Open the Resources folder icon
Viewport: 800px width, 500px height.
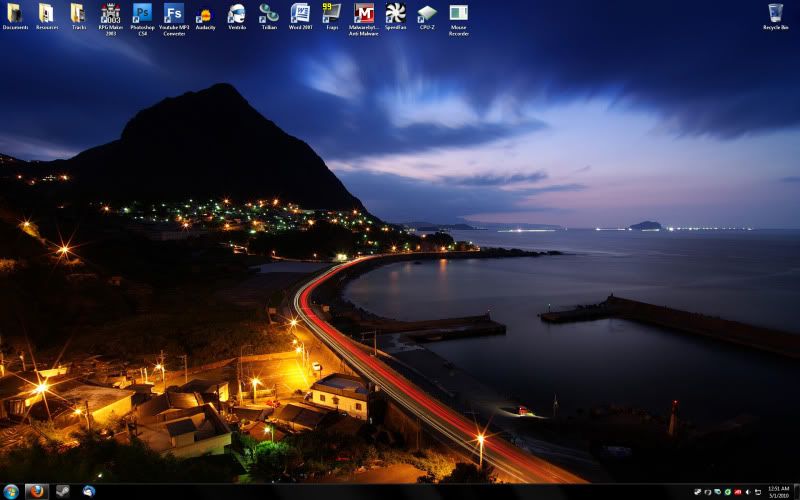(x=47, y=14)
